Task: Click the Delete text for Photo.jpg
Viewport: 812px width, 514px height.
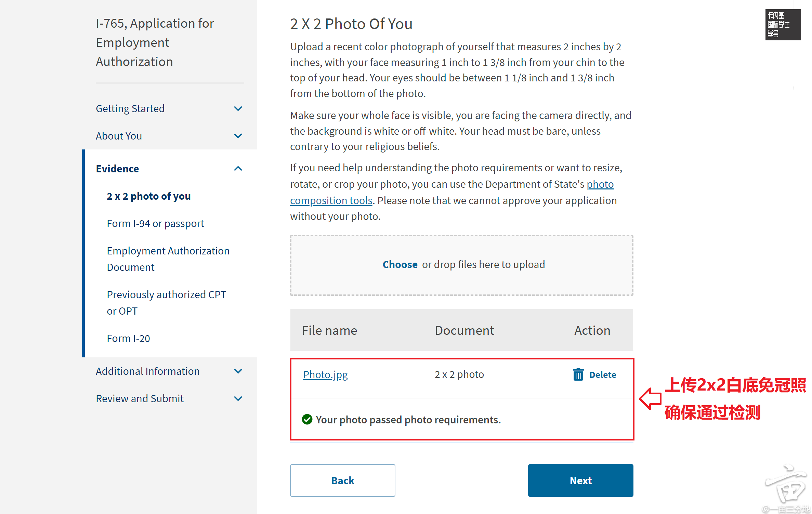Action: (603, 374)
